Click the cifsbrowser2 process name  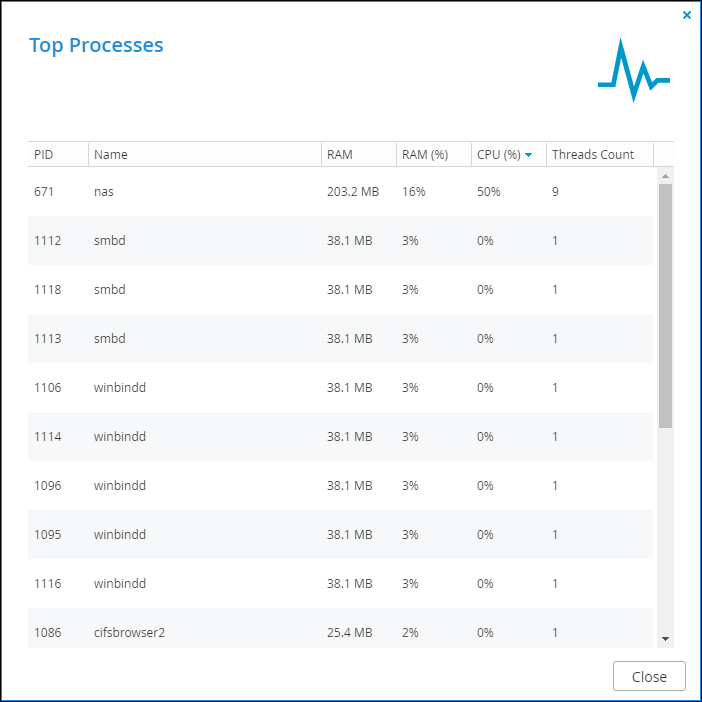[129, 633]
